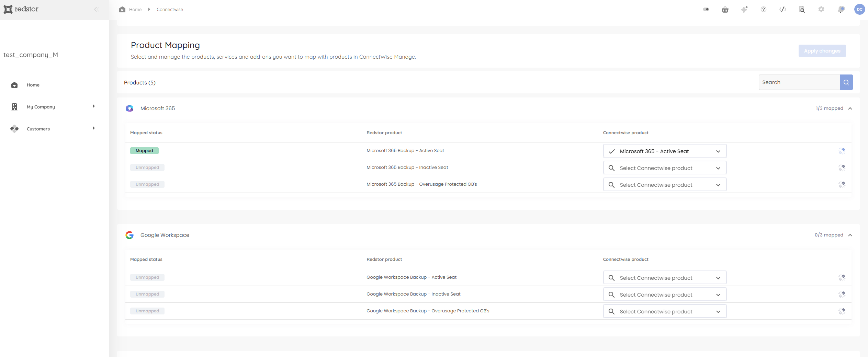Expand the Customers submenu arrow
Screen dimensions: 868x357
click(94, 128)
